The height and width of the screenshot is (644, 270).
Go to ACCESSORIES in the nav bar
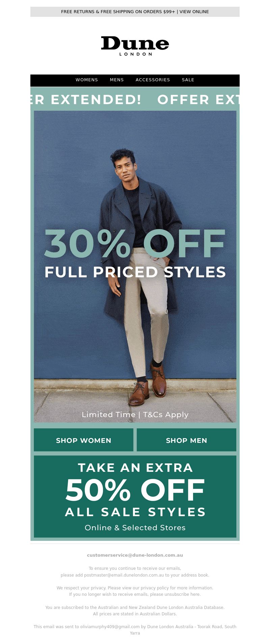coord(153,80)
